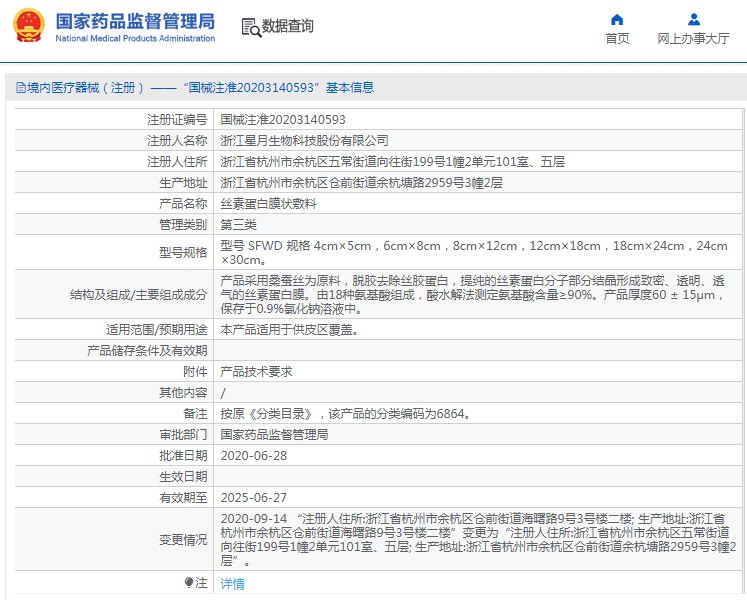Click the breadcrumb title 境内医疗器械（注册）
747x600 pixels.
click(85, 88)
